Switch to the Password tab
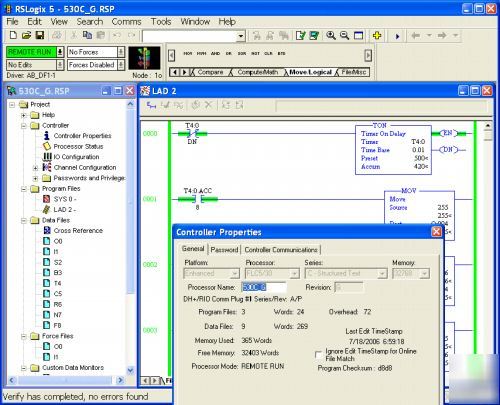 [224, 250]
